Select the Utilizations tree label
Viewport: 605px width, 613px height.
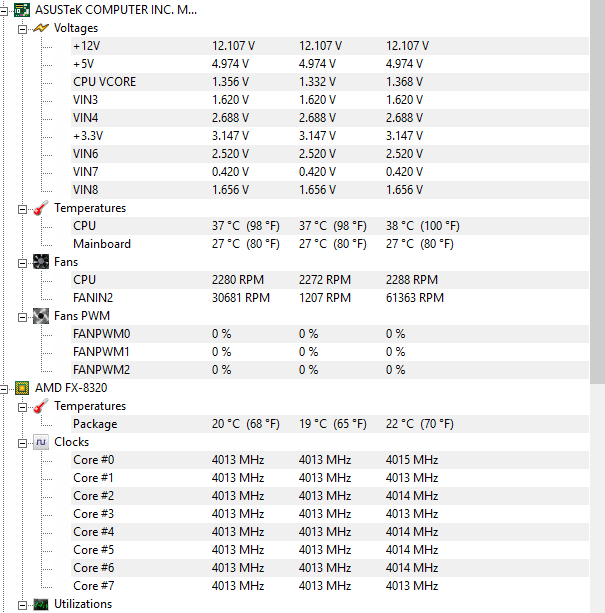pyautogui.click(x=83, y=604)
